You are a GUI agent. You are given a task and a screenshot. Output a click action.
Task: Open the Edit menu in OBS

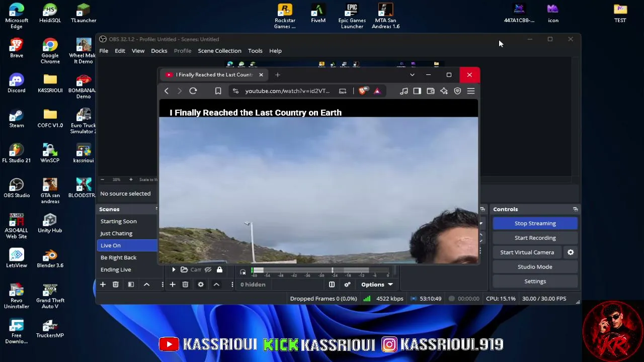(x=120, y=51)
